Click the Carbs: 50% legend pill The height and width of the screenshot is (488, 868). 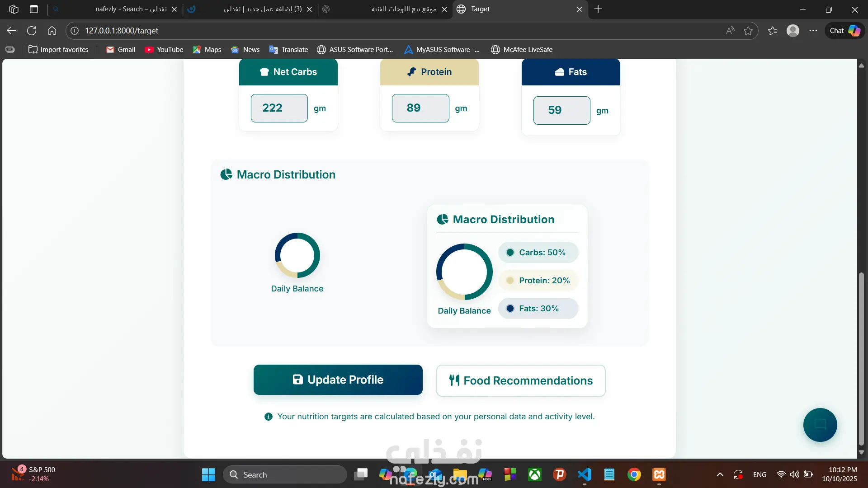(x=538, y=253)
